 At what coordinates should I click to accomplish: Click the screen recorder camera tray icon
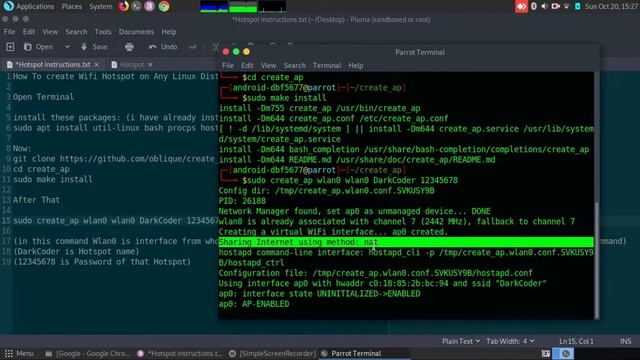coord(556,7)
